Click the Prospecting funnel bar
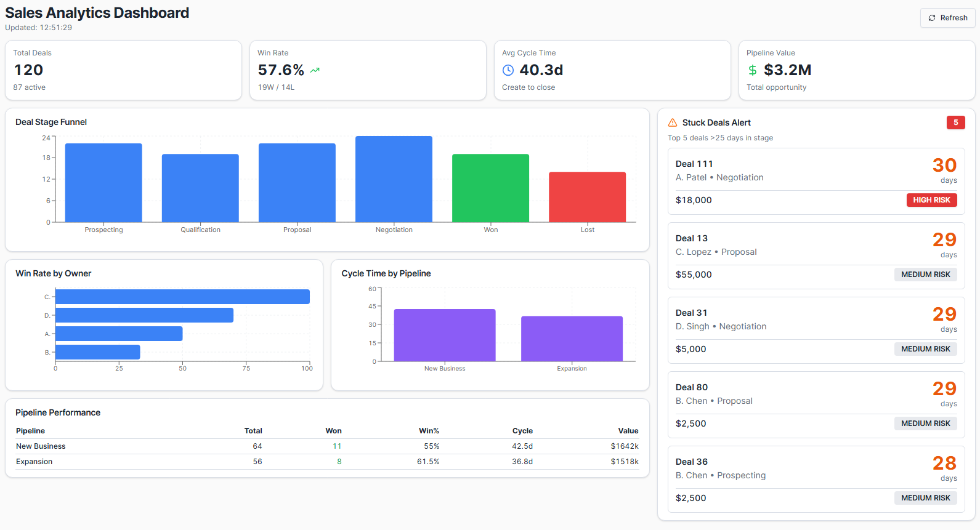Viewport: 980px width, 530px height. tap(103, 183)
